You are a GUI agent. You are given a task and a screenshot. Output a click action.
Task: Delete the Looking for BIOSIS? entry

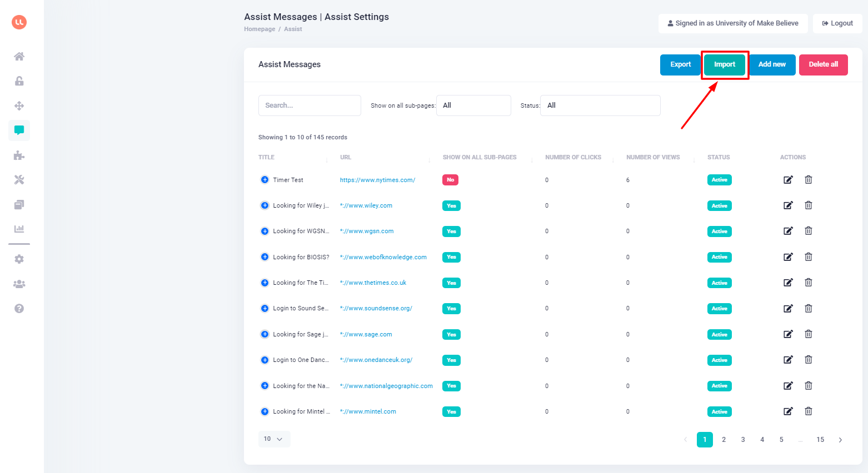tap(809, 256)
